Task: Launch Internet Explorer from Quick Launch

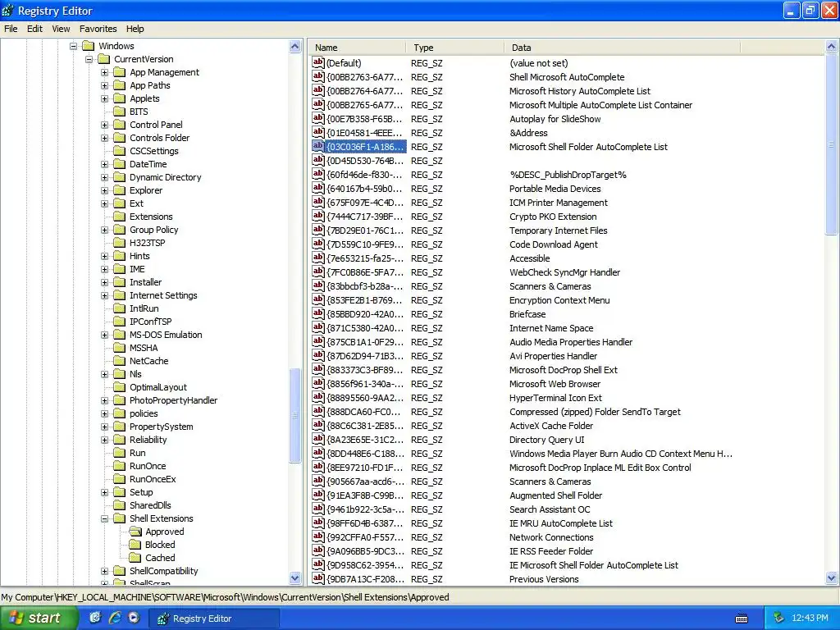Action: (115, 618)
